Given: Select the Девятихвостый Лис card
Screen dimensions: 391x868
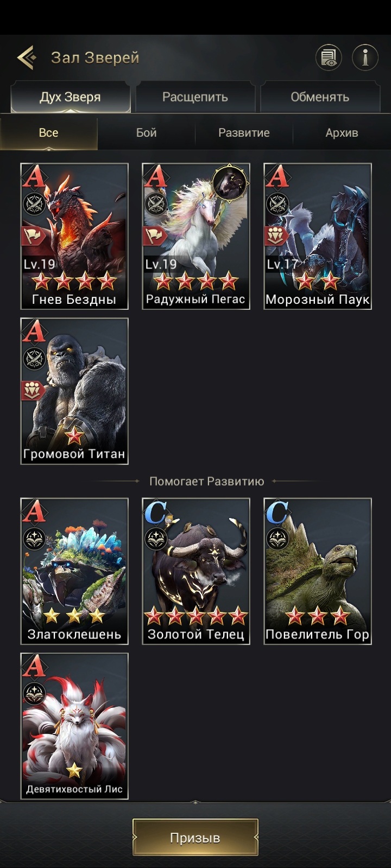Looking at the screenshot, I should click(x=74, y=726).
